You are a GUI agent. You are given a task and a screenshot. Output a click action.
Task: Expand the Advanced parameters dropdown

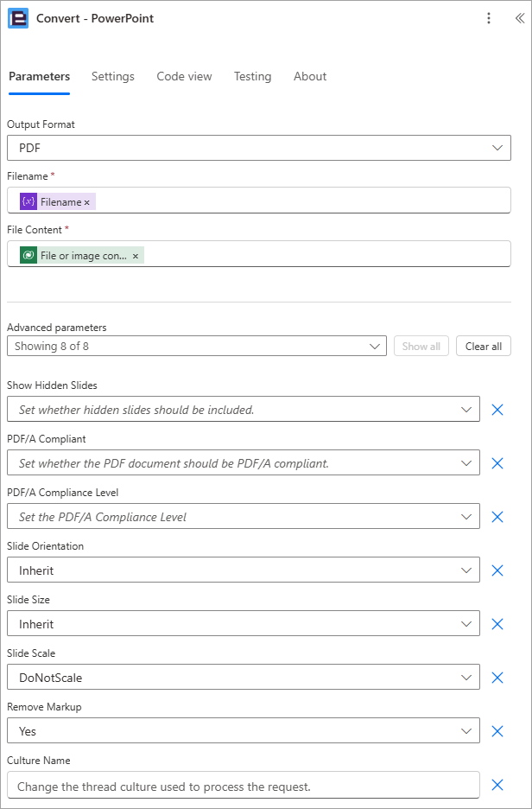[197, 347]
